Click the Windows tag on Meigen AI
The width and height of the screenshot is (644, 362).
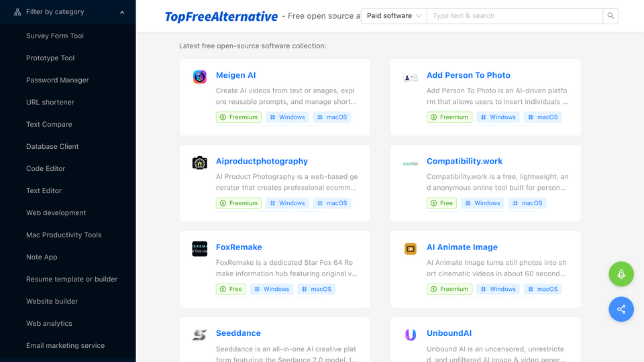click(x=287, y=117)
